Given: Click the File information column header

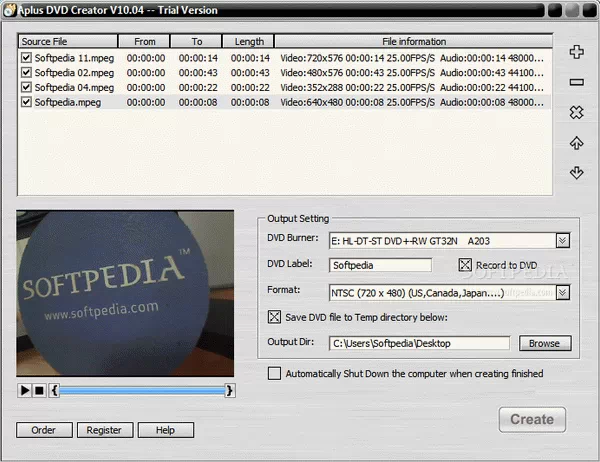Looking at the screenshot, I should (x=414, y=41).
